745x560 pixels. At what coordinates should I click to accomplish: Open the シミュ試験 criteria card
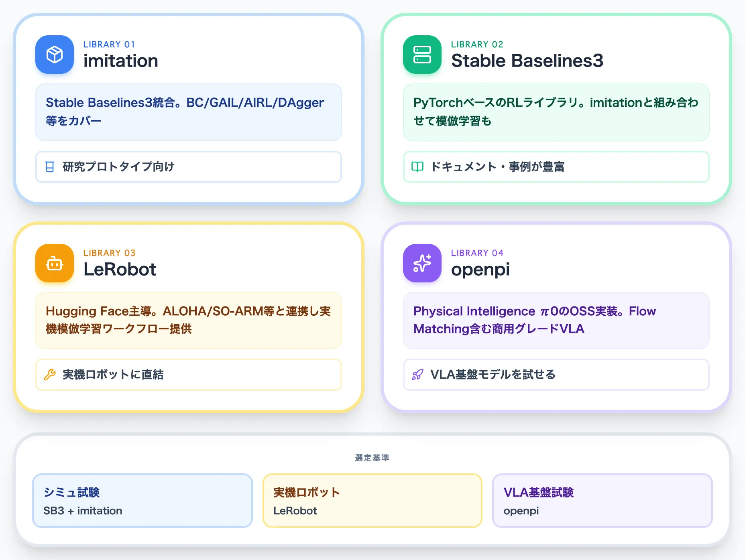click(x=142, y=501)
